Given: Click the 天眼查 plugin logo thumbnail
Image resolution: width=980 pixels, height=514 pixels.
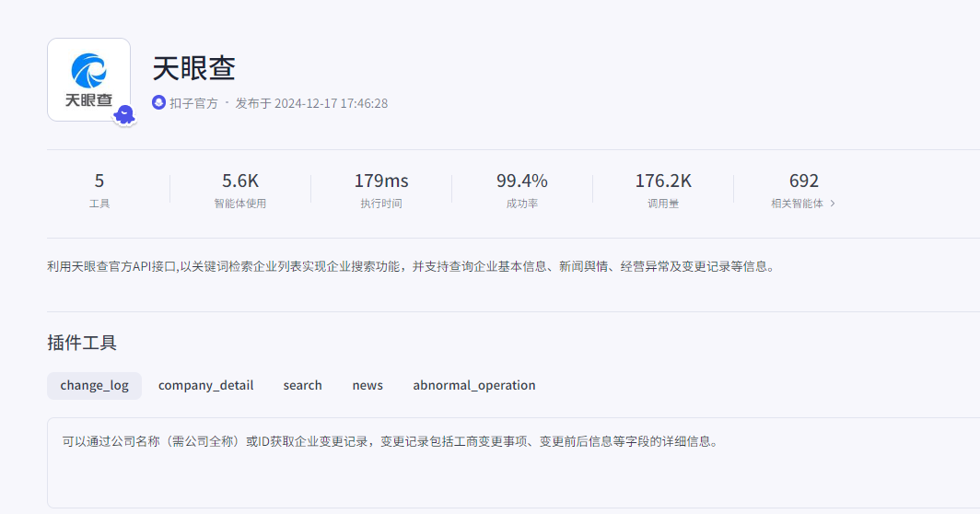Looking at the screenshot, I should [88, 80].
